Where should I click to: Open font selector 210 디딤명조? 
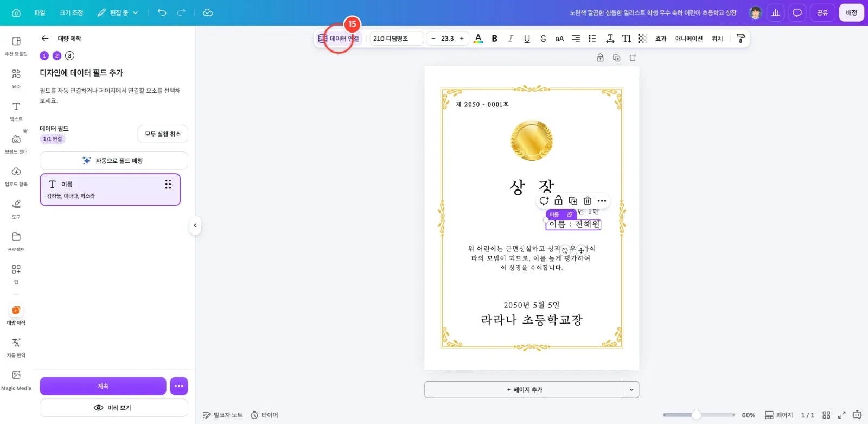pos(397,39)
